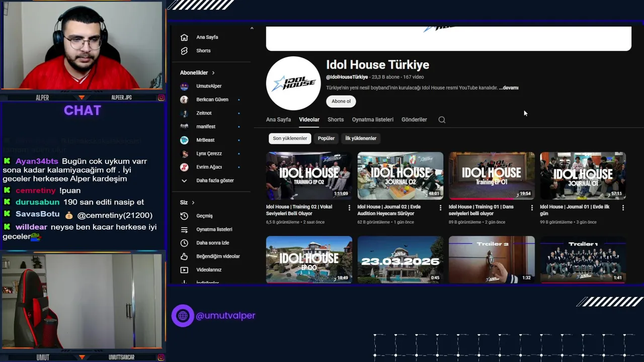Open Beğendiğim videolar thumbs-up icon

[184, 256]
